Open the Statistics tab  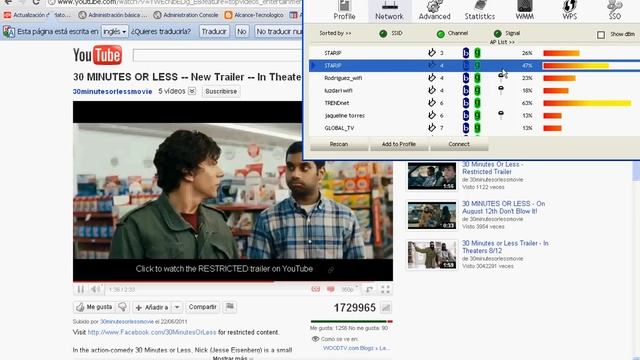coord(480,11)
